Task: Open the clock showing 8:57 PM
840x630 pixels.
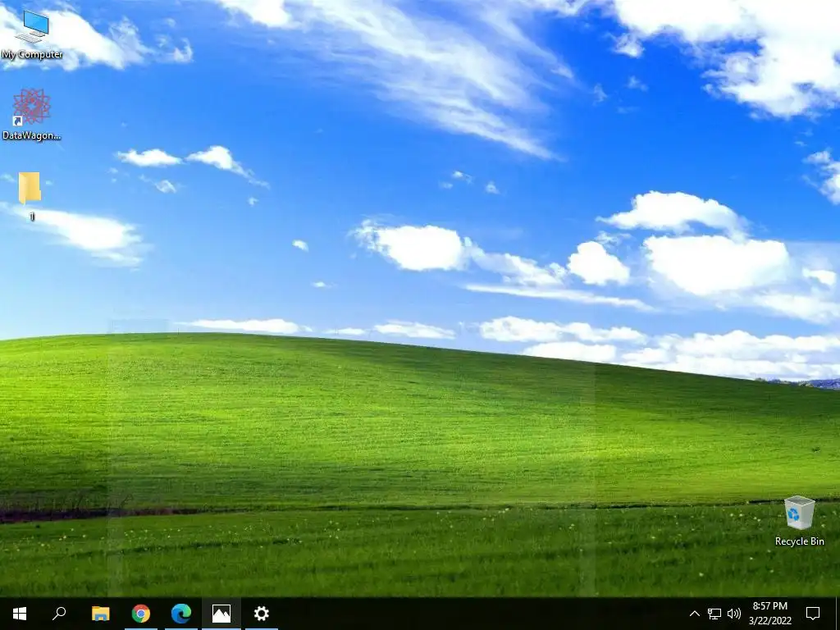Action: coord(769,614)
